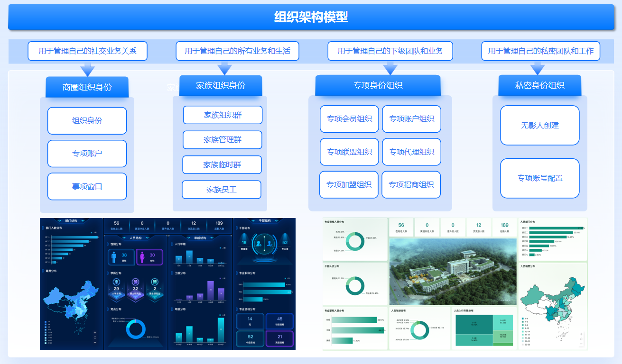The height and width of the screenshot is (364, 622).
Task: Open the 专项账号配置 box
Action: coord(540,178)
